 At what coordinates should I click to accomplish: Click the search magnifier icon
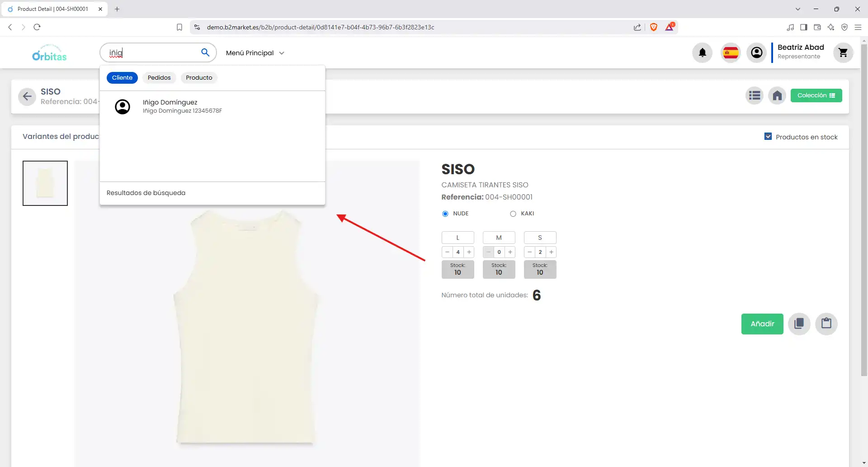(x=205, y=52)
